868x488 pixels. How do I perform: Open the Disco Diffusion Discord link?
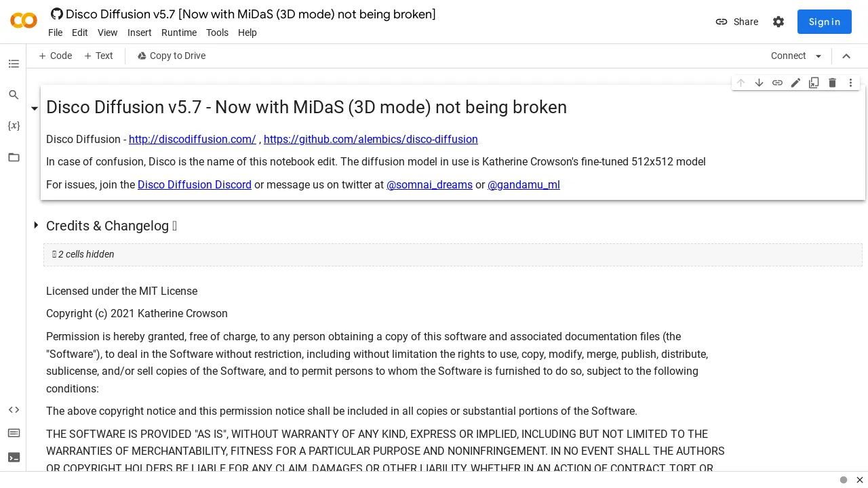pyautogui.click(x=195, y=184)
